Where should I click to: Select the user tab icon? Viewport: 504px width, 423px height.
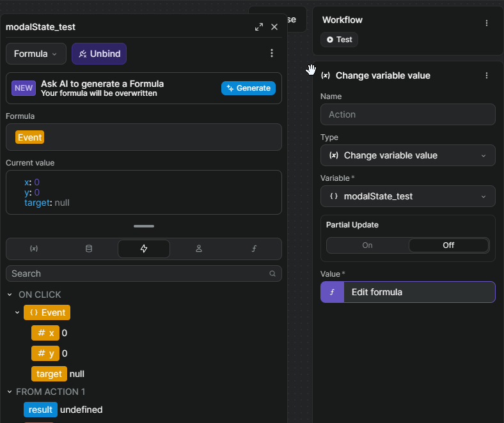[199, 249]
